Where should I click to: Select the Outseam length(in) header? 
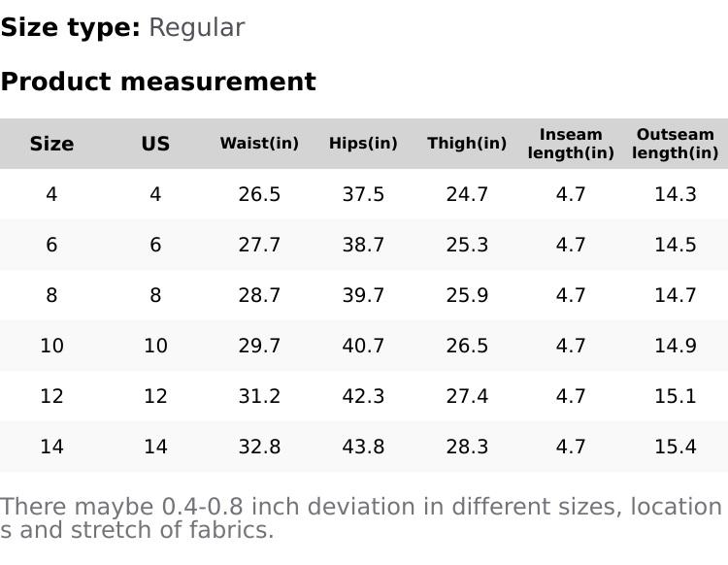click(x=675, y=144)
